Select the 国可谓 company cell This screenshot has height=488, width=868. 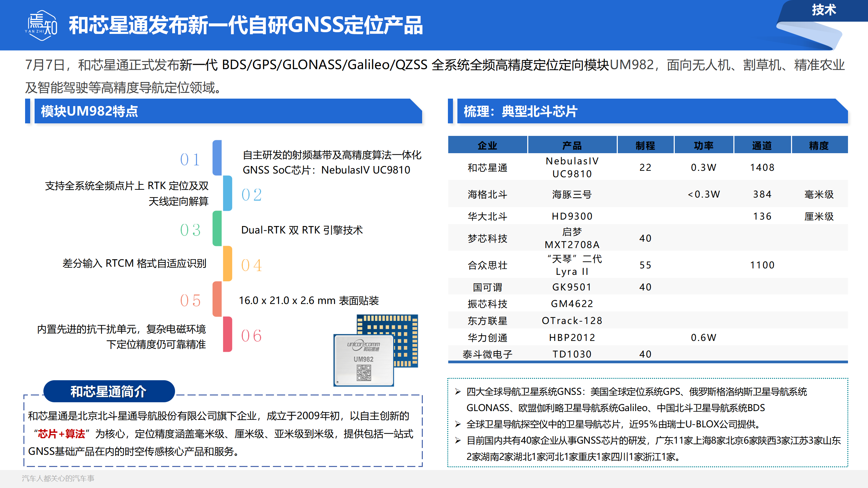point(487,287)
